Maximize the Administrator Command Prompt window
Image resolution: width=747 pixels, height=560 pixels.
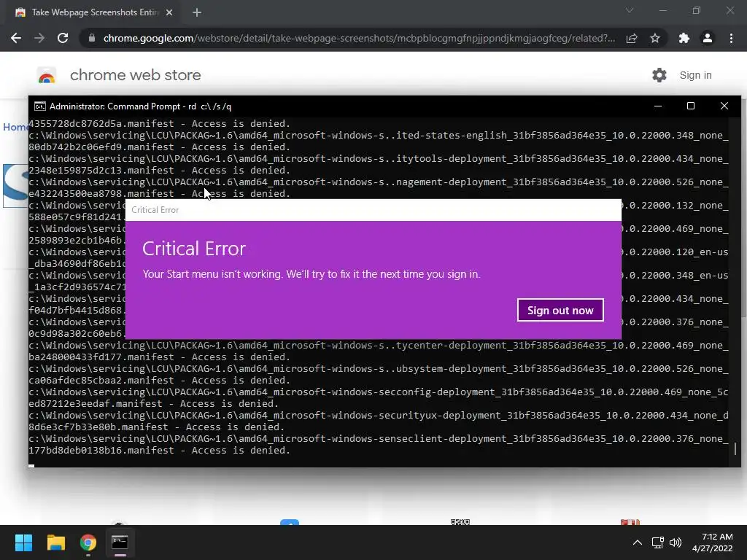(691, 106)
